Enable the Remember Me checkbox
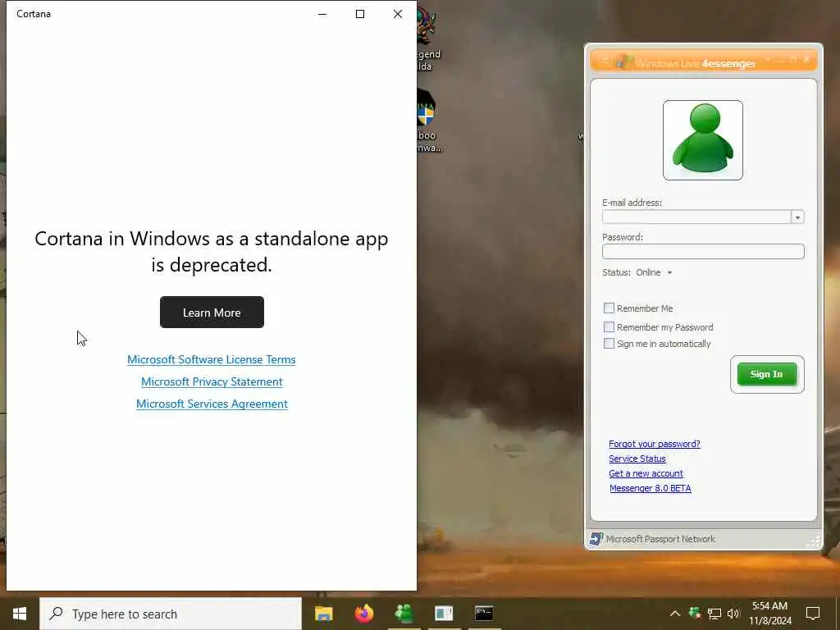This screenshot has width=840, height=630. click(609, 308)
